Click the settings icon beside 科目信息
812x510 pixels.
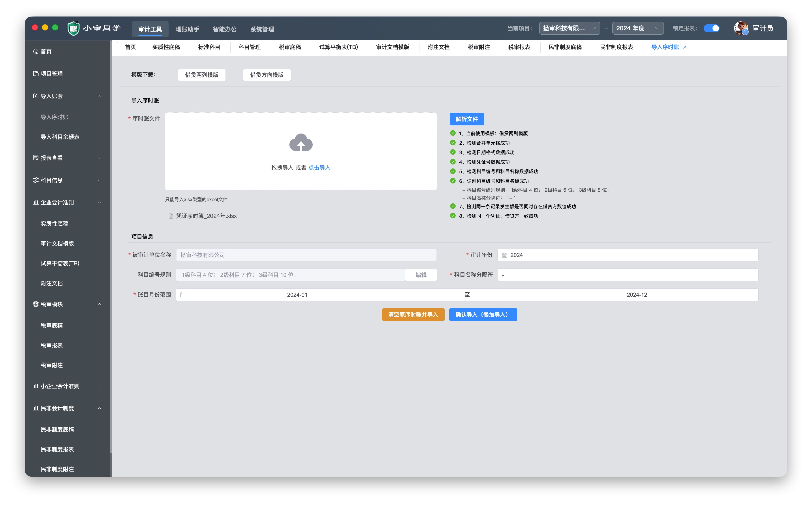tap(36, 180)
